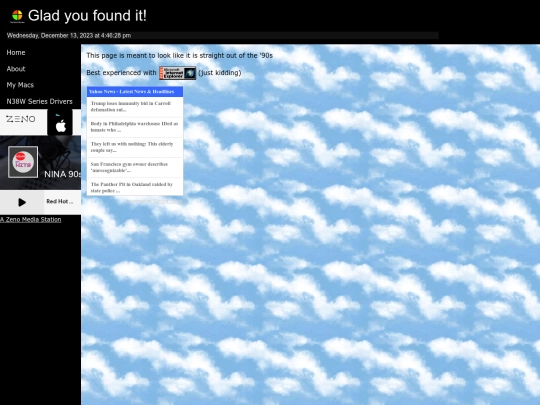
Task: Click the NINA 90s station thumbnail
Action: pos(23,162)
